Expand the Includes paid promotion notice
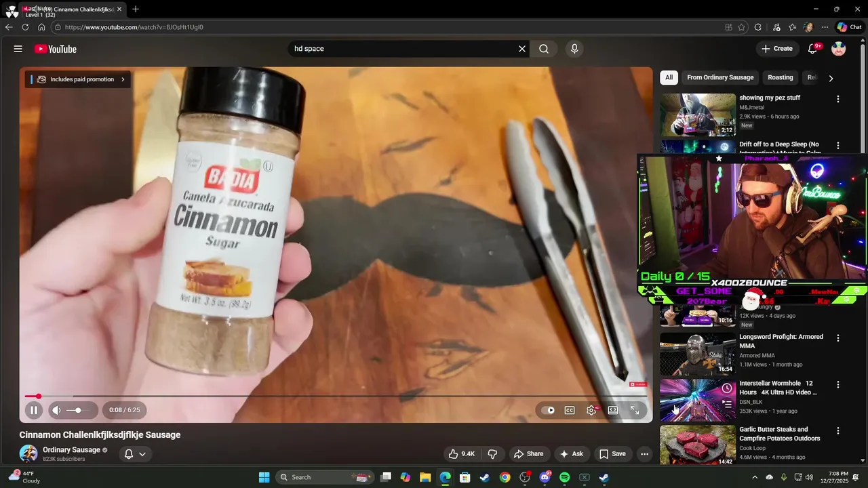Screen dimensions: 868x488 coord(78,79)
